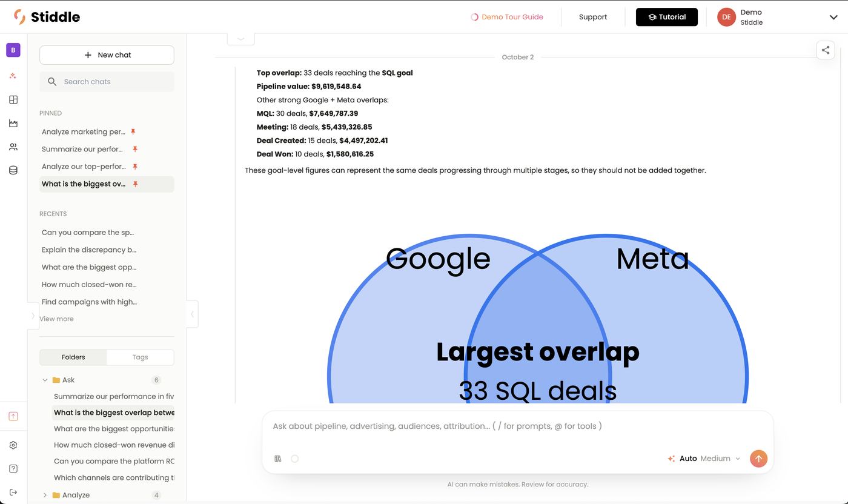Open the help question mark icon

point(13,468)
